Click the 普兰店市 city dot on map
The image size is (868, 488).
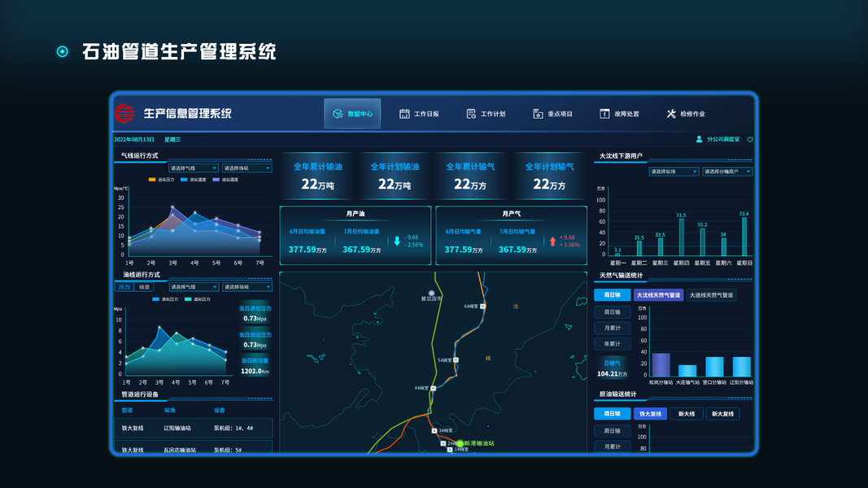click(431, 293)
